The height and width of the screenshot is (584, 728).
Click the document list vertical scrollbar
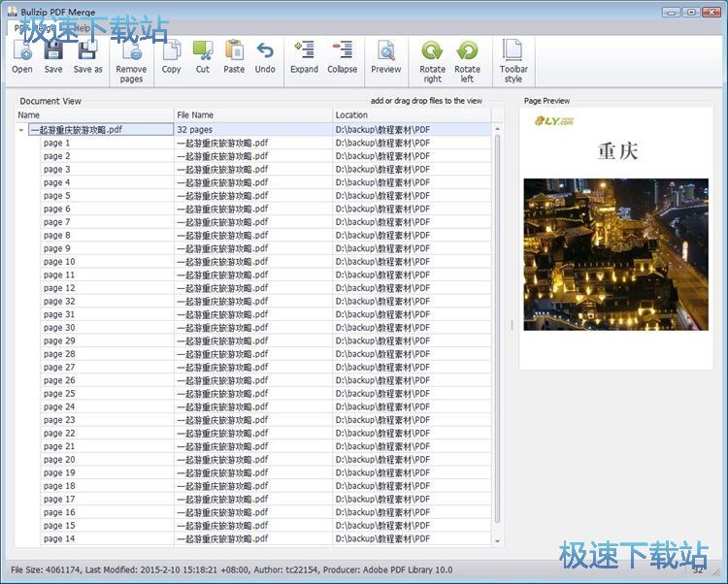pyautogui.click(x=498, y=330)
